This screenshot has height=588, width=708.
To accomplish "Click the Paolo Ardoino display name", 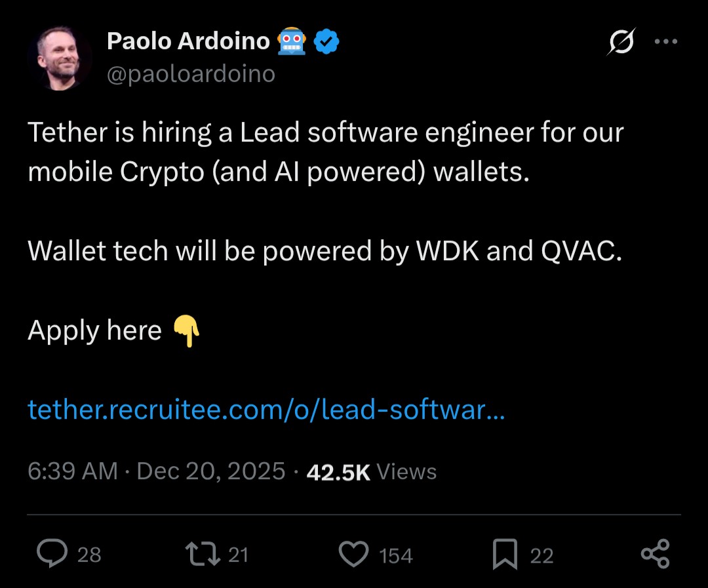I will click(x=188, y=42).
